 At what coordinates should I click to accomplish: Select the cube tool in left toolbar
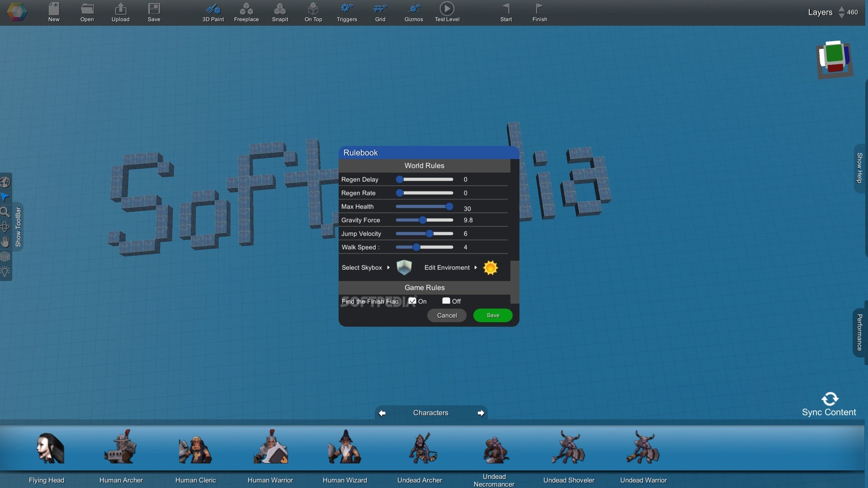[x=5, y=257]
